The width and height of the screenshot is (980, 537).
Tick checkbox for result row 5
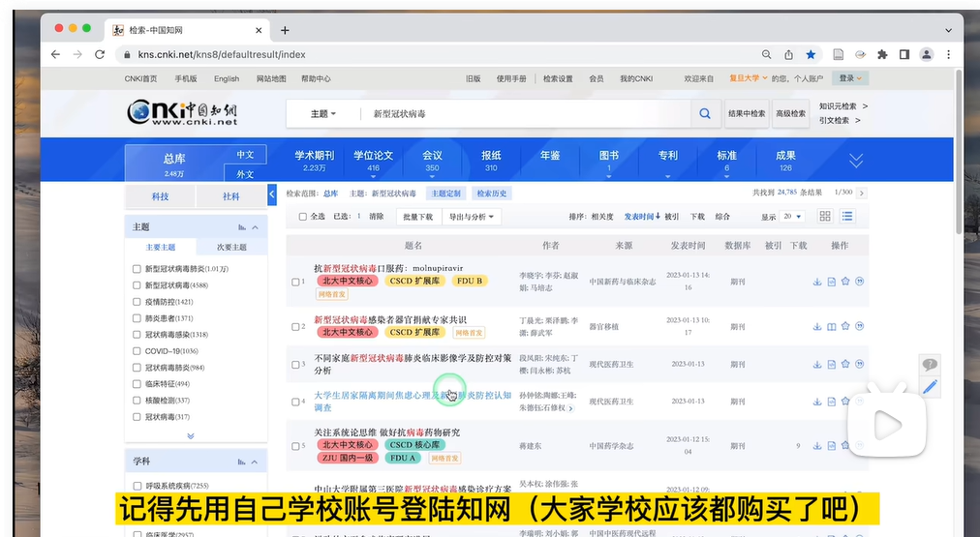[295, 446]
